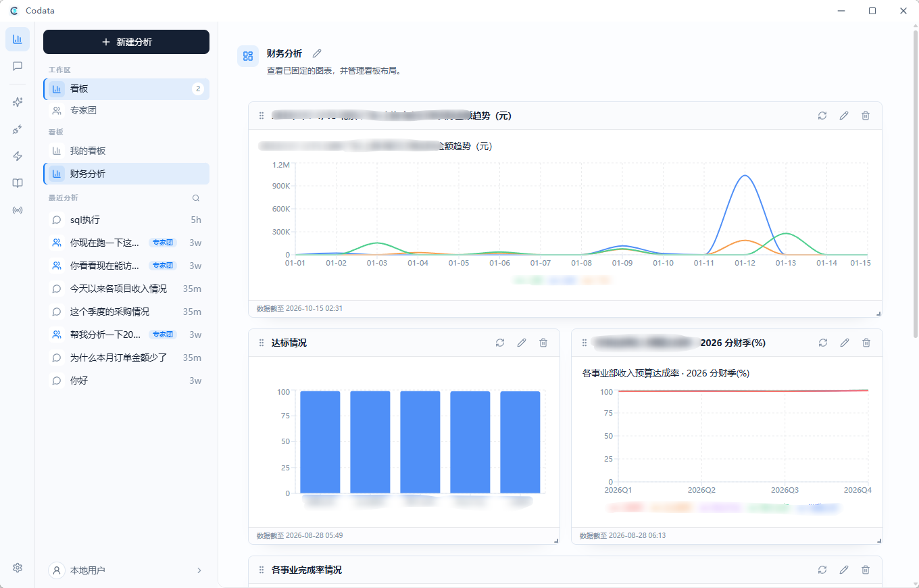The image size is (919, 588).
Task: Delete the 2026 分财季(%) card
Action: [866, 343]
